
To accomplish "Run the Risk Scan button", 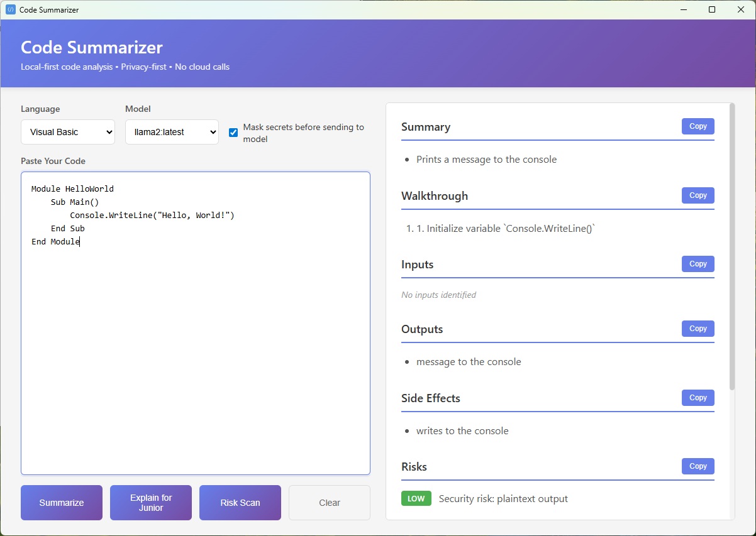I will click(x=240, y=503).
